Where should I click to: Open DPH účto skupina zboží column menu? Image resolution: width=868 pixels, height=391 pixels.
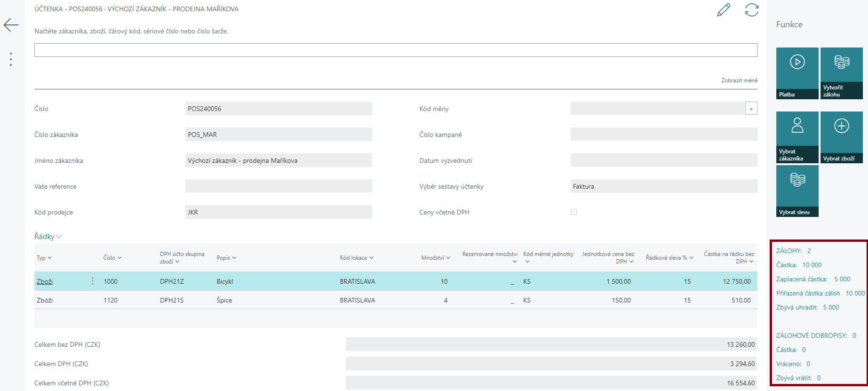[182, 258]
